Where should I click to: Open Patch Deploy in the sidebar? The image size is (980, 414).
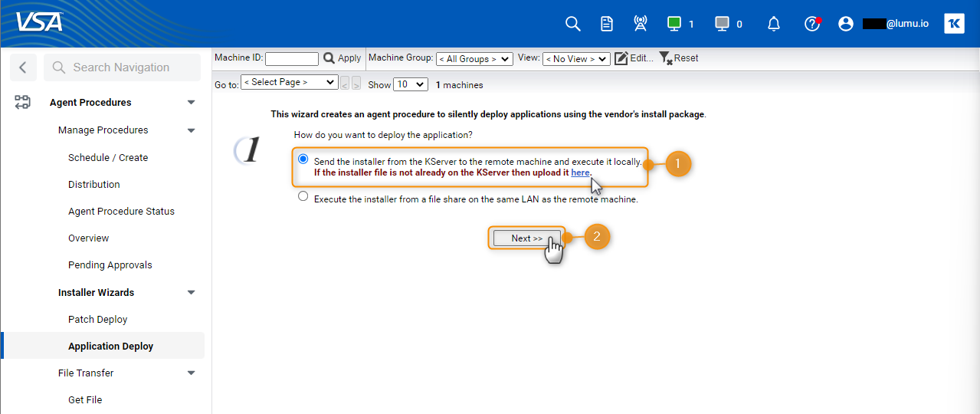[97, 319]
